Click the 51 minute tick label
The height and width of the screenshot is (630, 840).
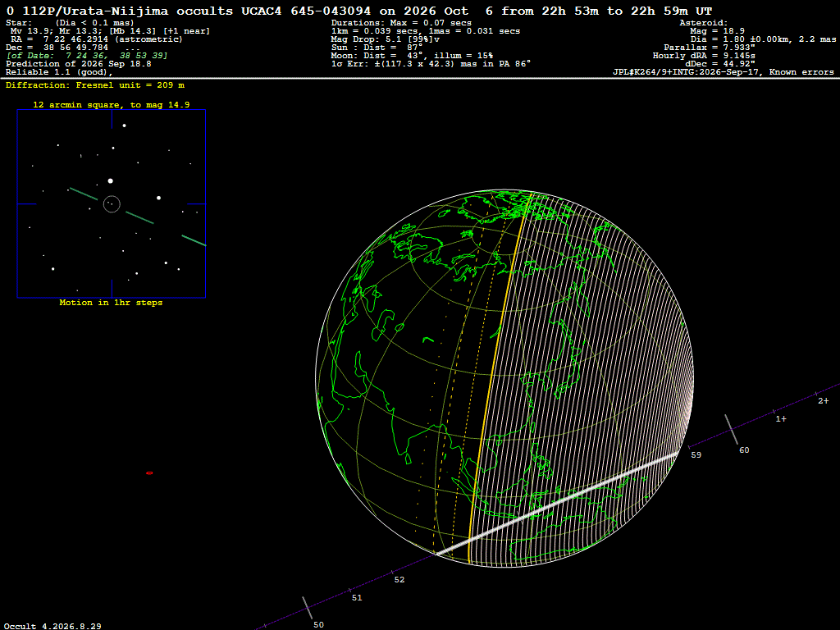[357, 598]
